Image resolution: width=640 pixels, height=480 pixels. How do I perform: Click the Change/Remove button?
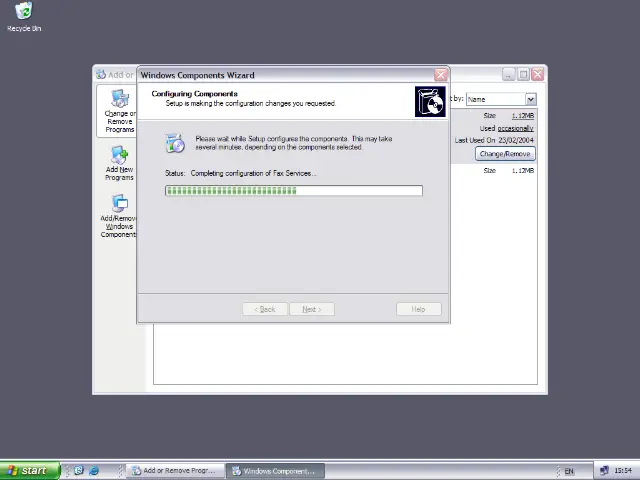(505, 154)
